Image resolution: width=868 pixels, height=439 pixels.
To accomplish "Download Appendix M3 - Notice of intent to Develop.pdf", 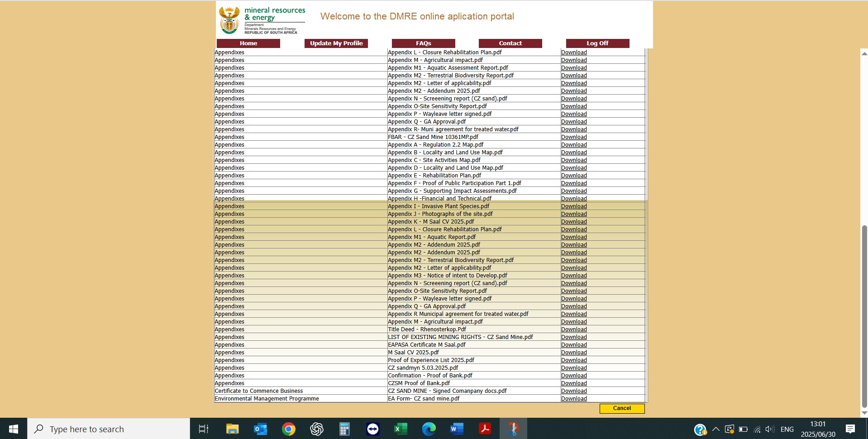I will 574,275.
